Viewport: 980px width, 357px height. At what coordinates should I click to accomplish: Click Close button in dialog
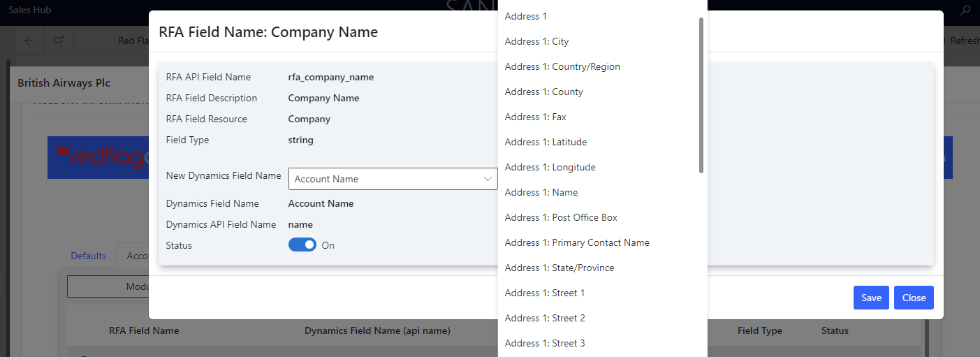[914, 298]
